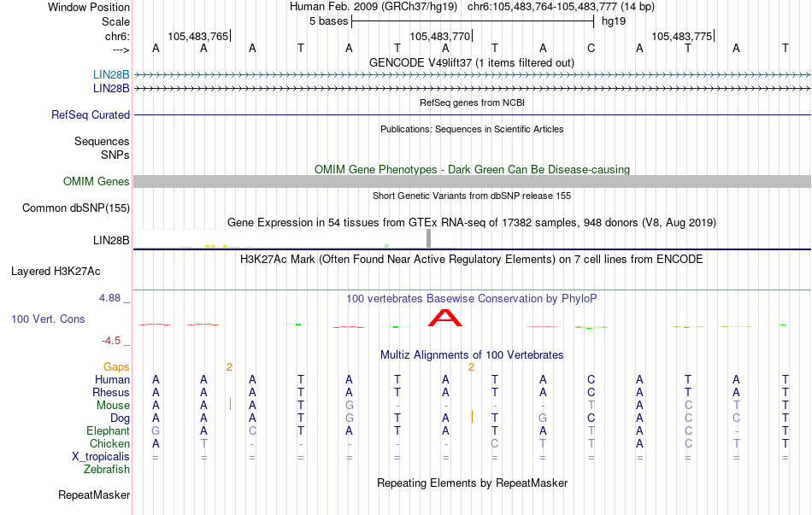The width and height of the screenshot is (812, 515).
Task: Click the RepeatMasker track label
Action: pos(94,495)
